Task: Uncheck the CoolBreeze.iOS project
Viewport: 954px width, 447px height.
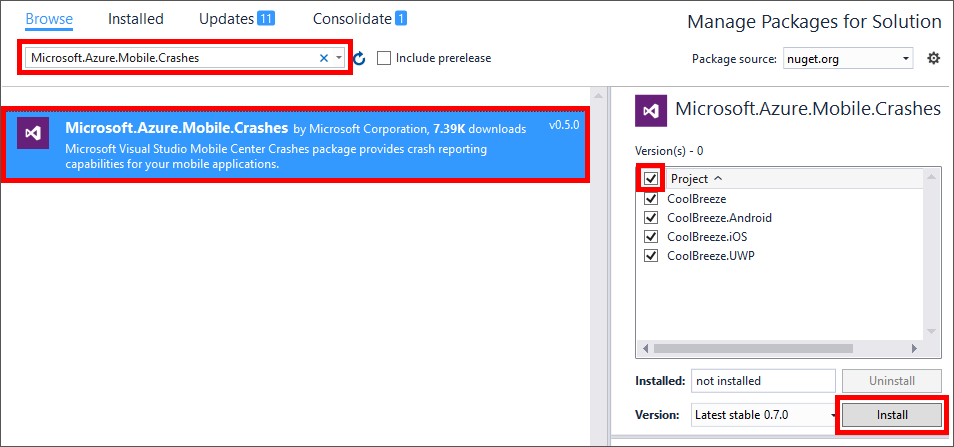Action: pos(651,236)
